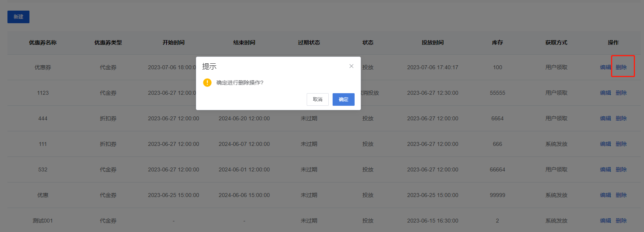Viewport: 644px width, 232px height.
Task: Click the 确定进行删除操作? message text
Action: click(x=240, y=83)
